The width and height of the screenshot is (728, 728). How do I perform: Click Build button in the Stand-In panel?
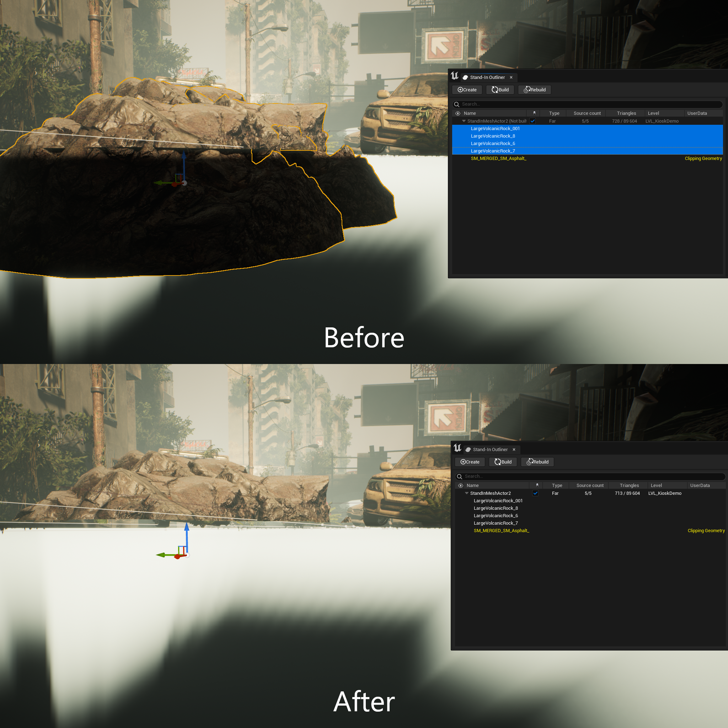pyautogui.click(x=500, y=89)
